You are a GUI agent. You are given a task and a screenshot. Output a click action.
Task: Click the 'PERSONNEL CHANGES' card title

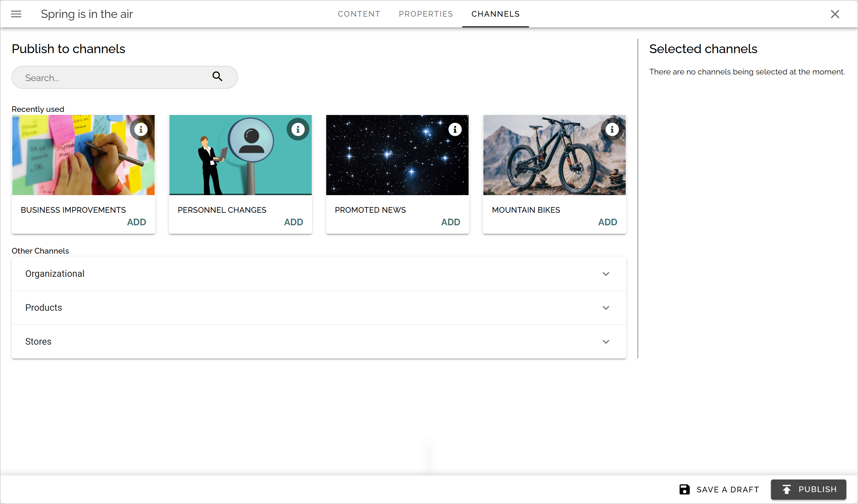[x=222, y=210]
